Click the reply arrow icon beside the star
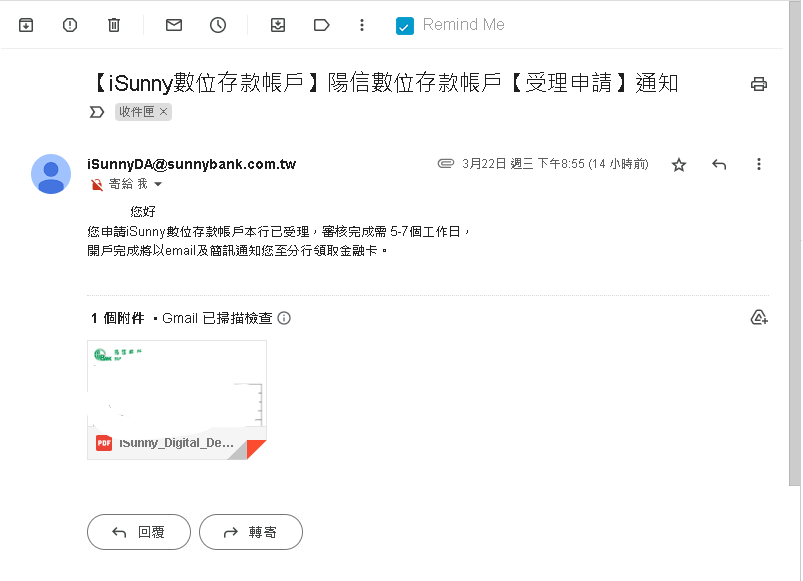The image size is (803, 581). (718, 164)
